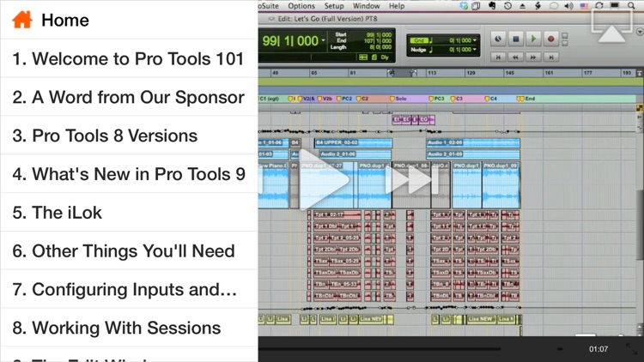Skip to next video with overlay button
This screenshot has height=362, width=644.
(410, 180)
